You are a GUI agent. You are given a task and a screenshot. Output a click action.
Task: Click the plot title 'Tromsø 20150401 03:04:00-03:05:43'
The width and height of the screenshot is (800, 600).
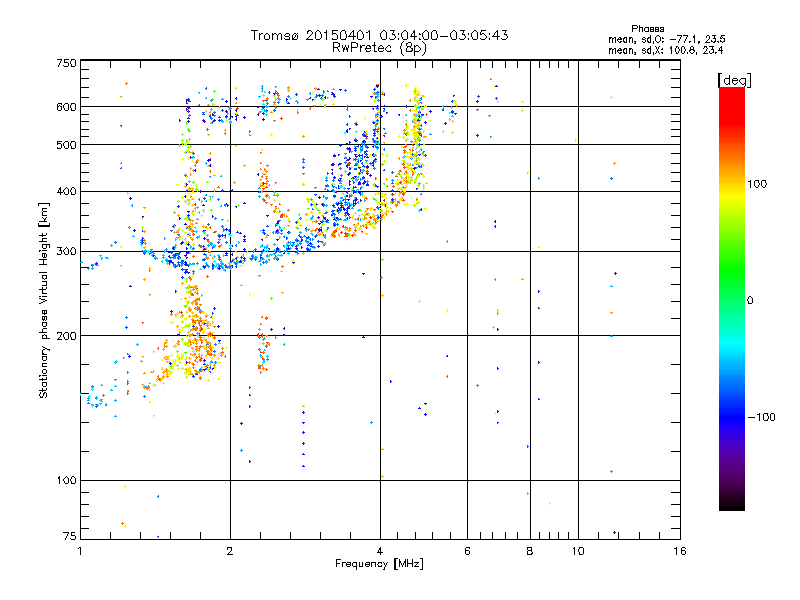379,35
